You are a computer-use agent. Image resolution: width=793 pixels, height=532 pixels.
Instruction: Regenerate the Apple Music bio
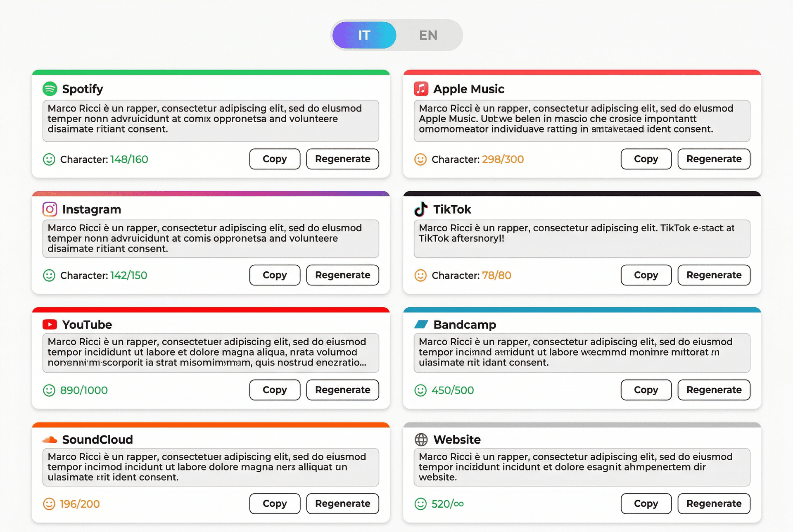click(x=714, y=159)
